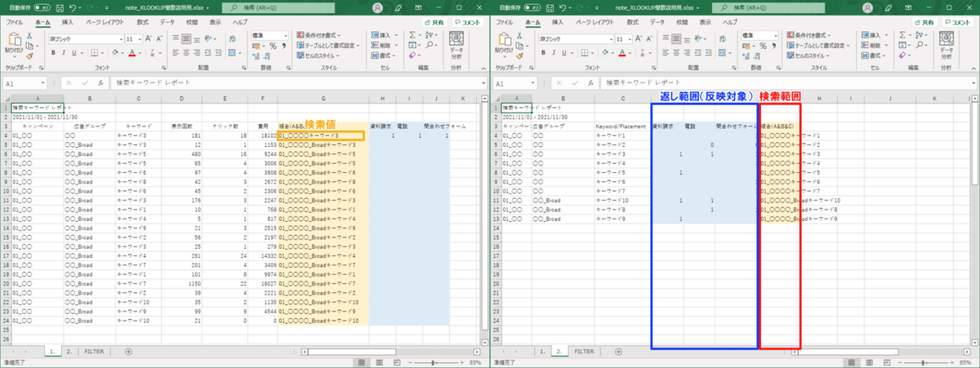The image size is (980, 368).
Task: Expand formula bar chevron in left window
Action: point(483,83)
